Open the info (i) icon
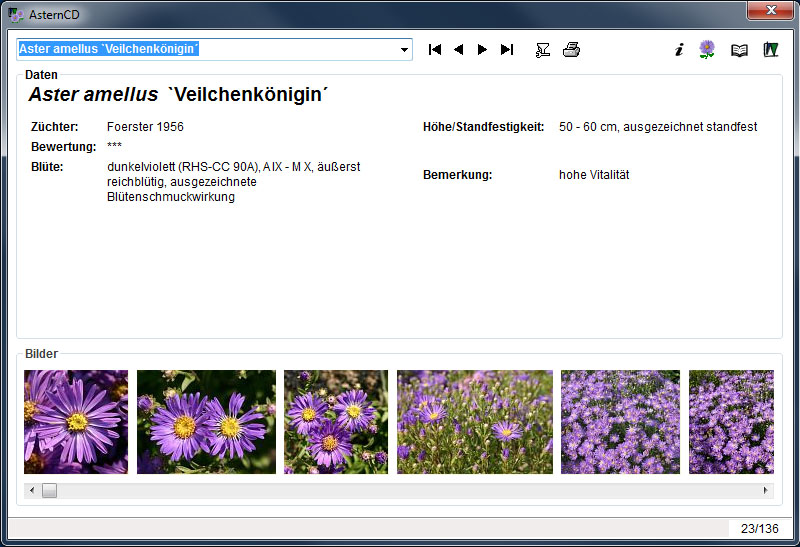This screenshot has height=547, width=800. point(679,50)
